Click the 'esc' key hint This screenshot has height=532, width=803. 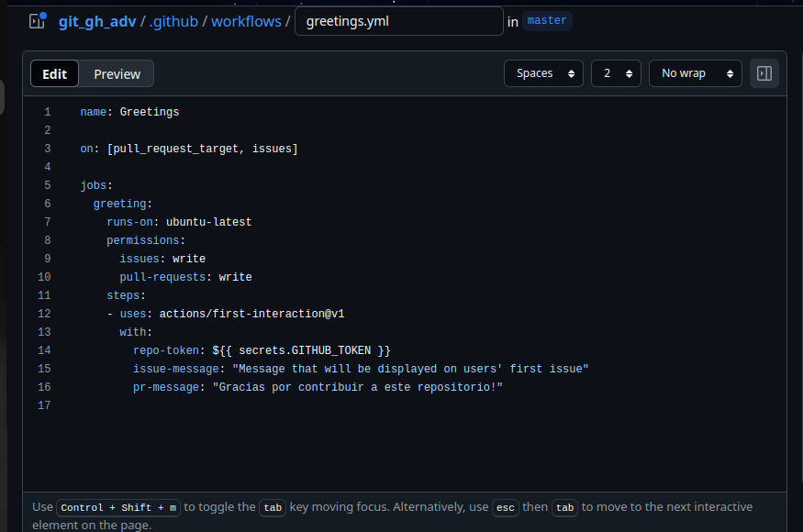[506, 507]
